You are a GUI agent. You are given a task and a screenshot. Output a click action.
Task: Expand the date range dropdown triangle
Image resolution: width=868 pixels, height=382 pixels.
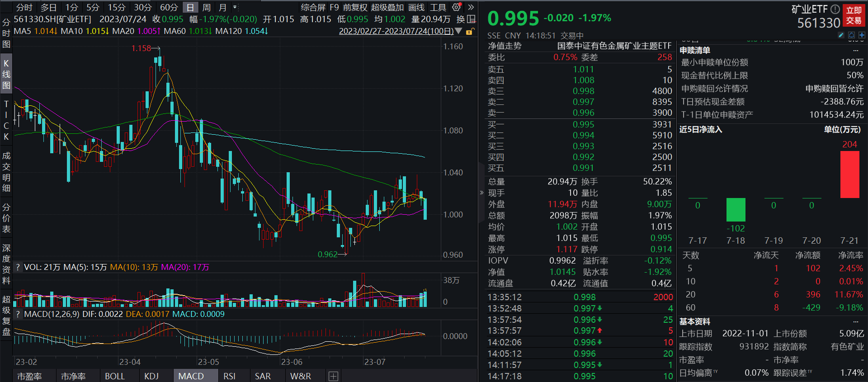click(x=458, y=31)
